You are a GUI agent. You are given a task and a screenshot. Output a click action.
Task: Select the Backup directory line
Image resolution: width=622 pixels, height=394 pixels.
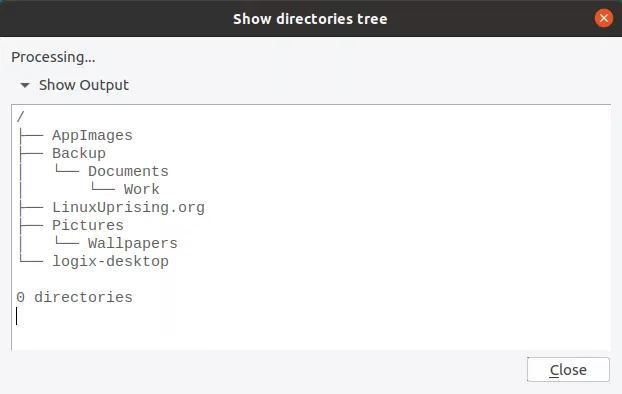tap(79, 153)
